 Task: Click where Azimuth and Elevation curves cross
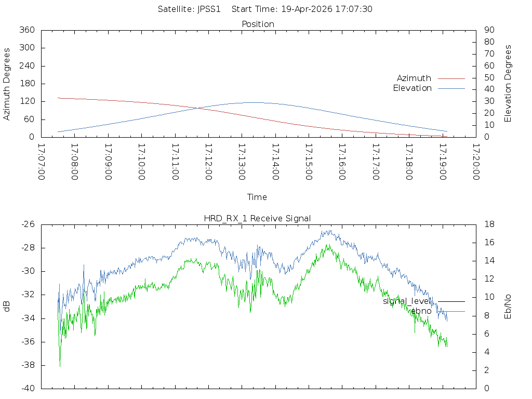(x=198, y=108)
